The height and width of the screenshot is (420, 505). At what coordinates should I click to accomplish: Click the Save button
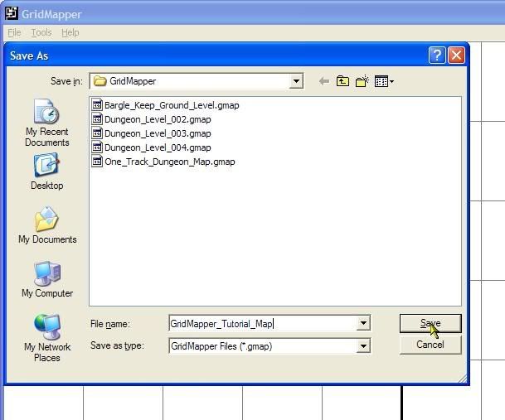tap(430, 323)
